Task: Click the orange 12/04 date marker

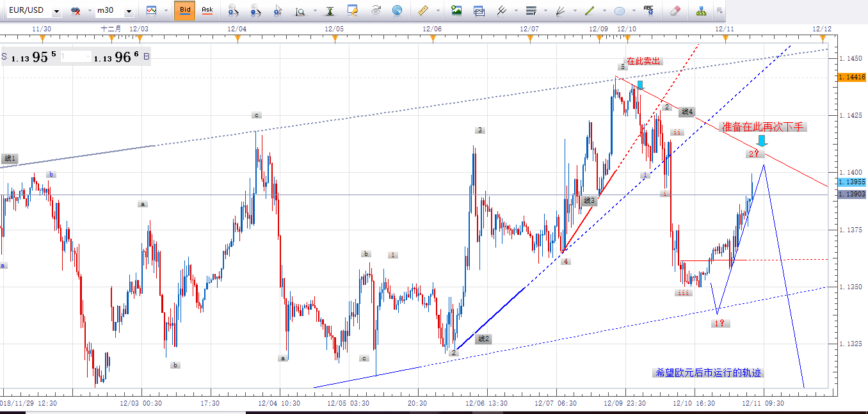Action: pyautogui.click(x=237, y=39)
